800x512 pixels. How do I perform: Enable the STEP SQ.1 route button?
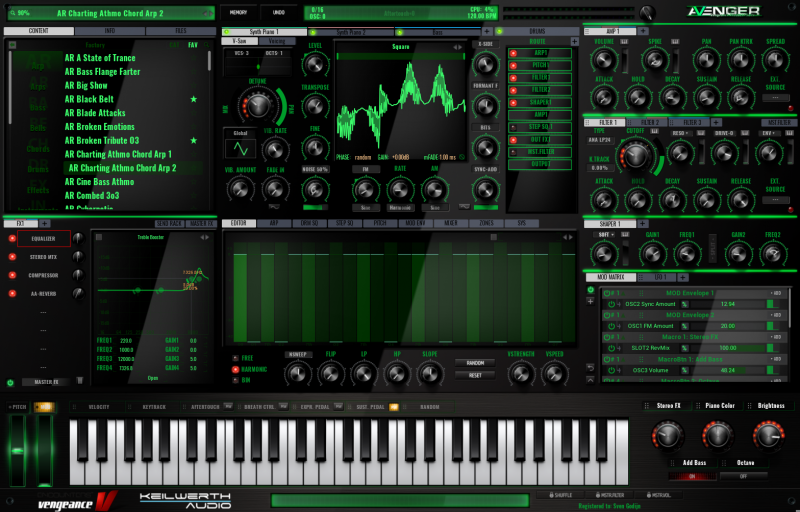[514, 127]
